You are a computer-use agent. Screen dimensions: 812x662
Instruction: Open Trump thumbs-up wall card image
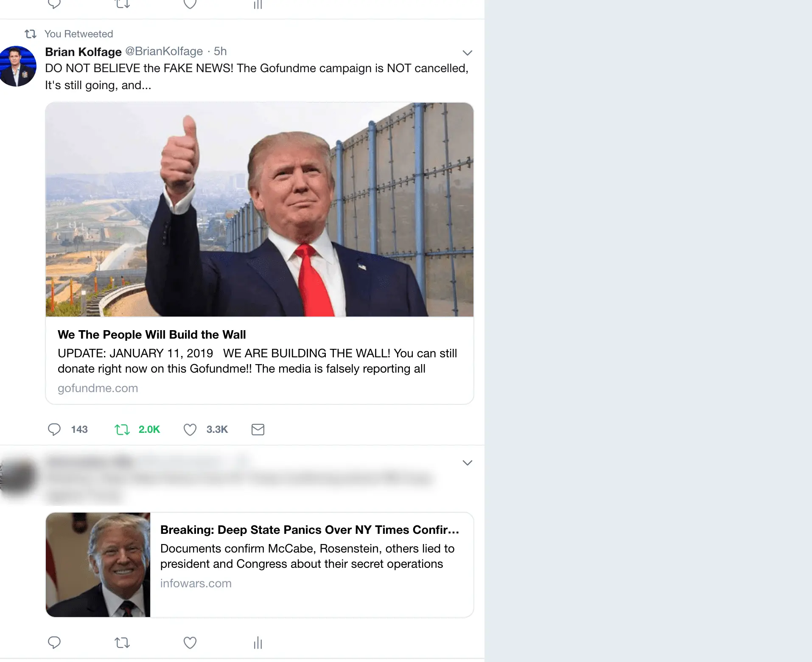pos(260,210)
